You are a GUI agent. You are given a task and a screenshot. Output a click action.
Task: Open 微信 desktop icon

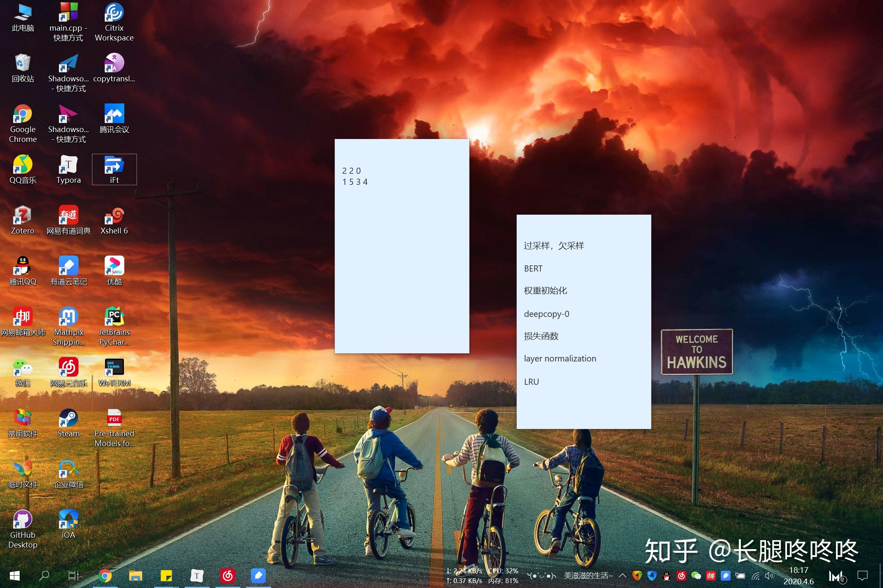pos(23,373)
